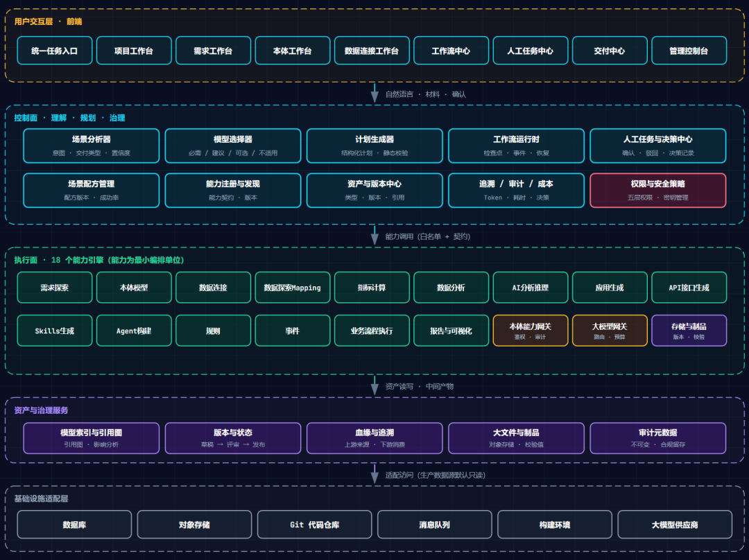749x560 pixels.
Task: Select the 数据探索Mapping engine box
Action: [x=293, y=288]
